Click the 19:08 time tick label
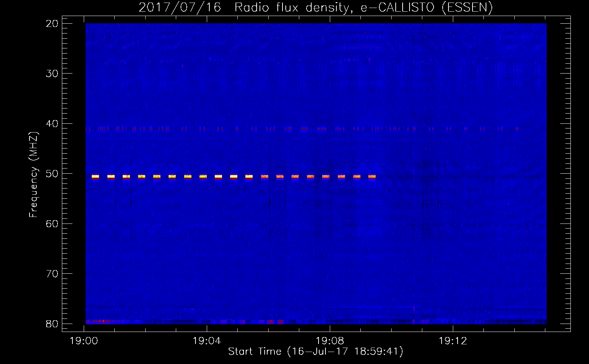The image size is (589, 364). 330,341
